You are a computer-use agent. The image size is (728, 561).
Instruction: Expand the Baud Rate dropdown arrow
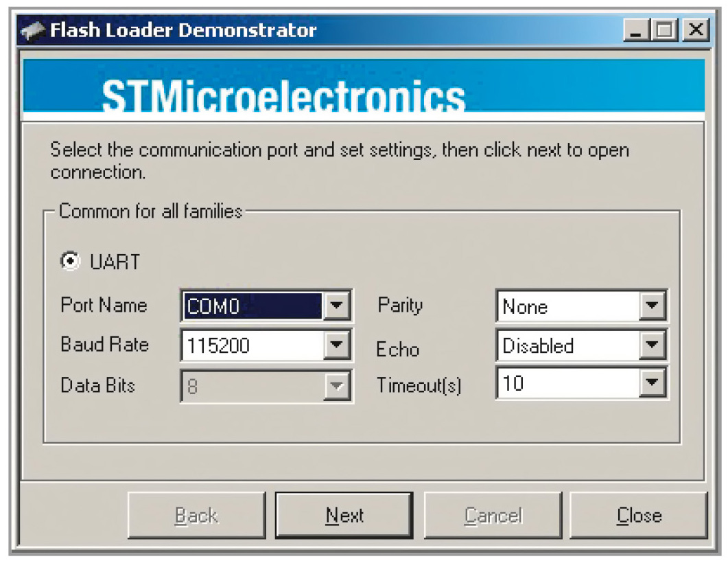(336, 346)
